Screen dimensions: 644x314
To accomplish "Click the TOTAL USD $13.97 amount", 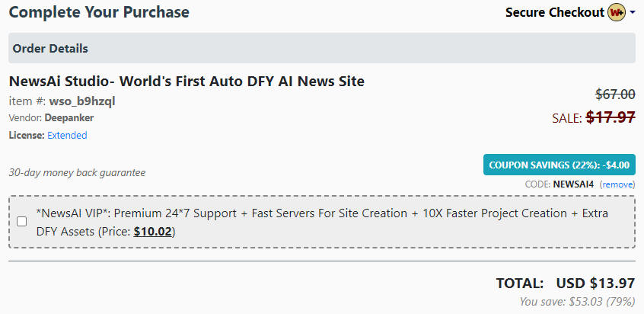I will pos(566,283).
